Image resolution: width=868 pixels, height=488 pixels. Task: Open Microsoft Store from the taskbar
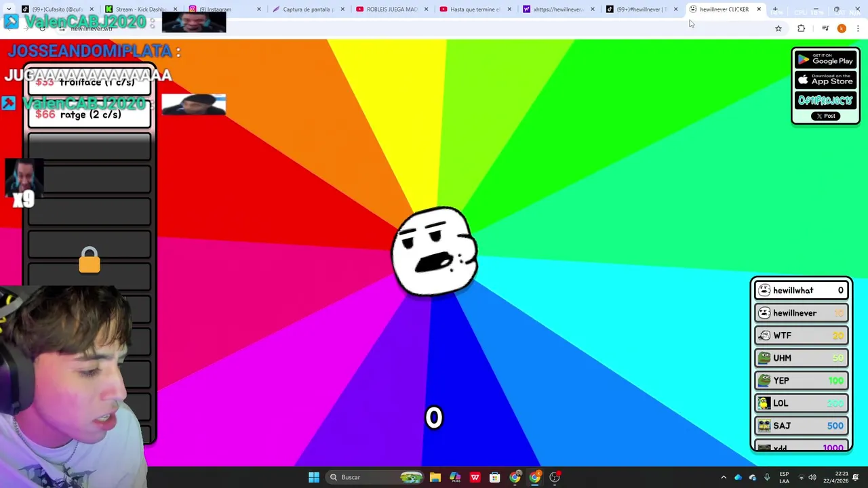pyautogui.click(x=495, y=477)
